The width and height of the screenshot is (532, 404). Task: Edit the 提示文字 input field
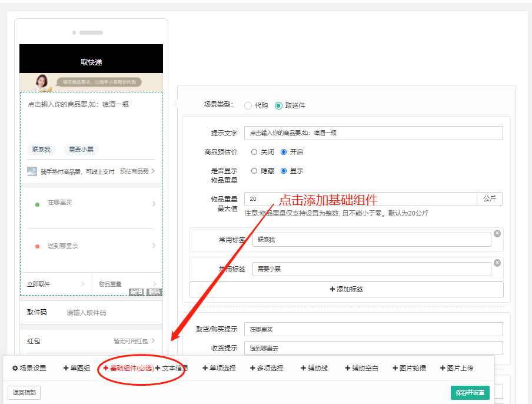(374, 133)
